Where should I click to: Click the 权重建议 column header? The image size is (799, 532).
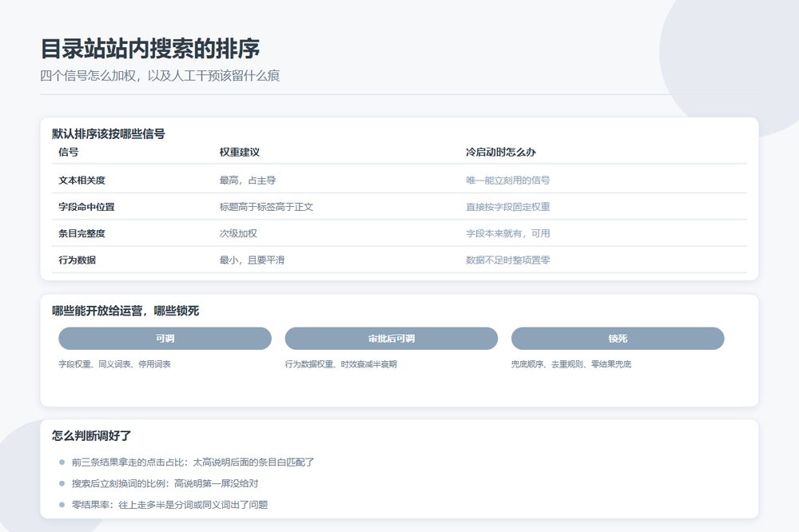pos(240,152)
